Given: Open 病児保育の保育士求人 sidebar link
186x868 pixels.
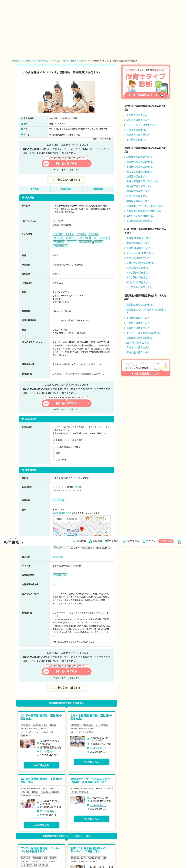Looking at the screenshot, I should [138, 191].
